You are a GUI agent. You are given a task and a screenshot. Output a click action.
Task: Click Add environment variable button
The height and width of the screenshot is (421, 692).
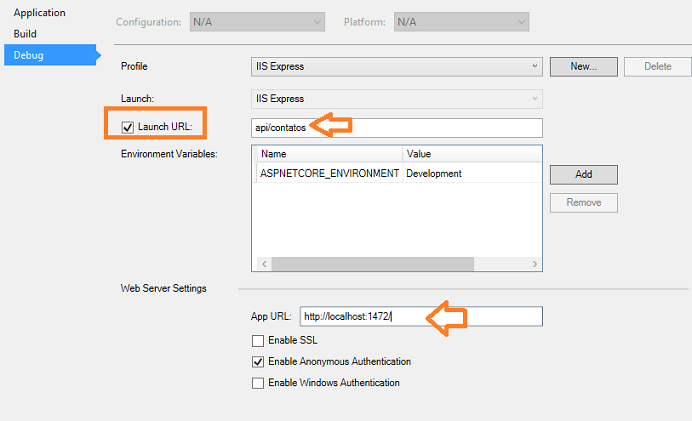click(x=583, y=175)
